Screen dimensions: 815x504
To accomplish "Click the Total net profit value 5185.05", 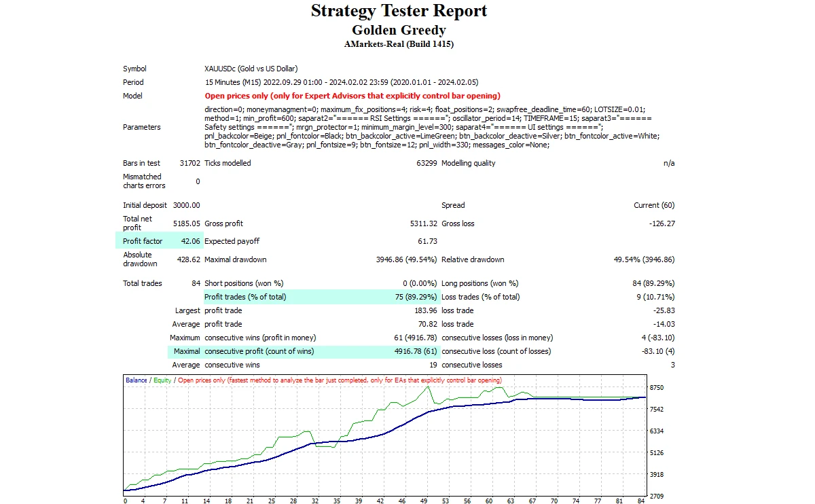I will [x=186, y=223].
